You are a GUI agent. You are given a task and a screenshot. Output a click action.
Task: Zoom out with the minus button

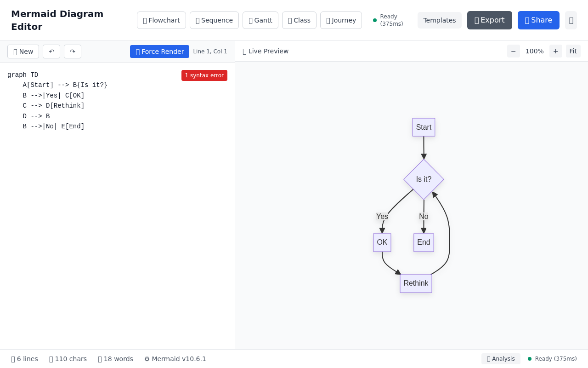pos(513,51)
